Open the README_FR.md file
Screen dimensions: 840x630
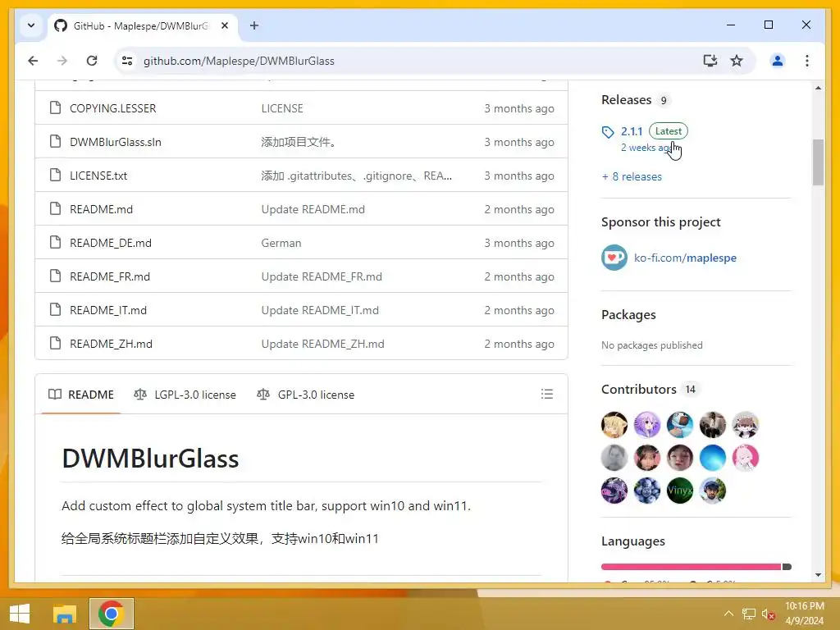click(110, 277)
